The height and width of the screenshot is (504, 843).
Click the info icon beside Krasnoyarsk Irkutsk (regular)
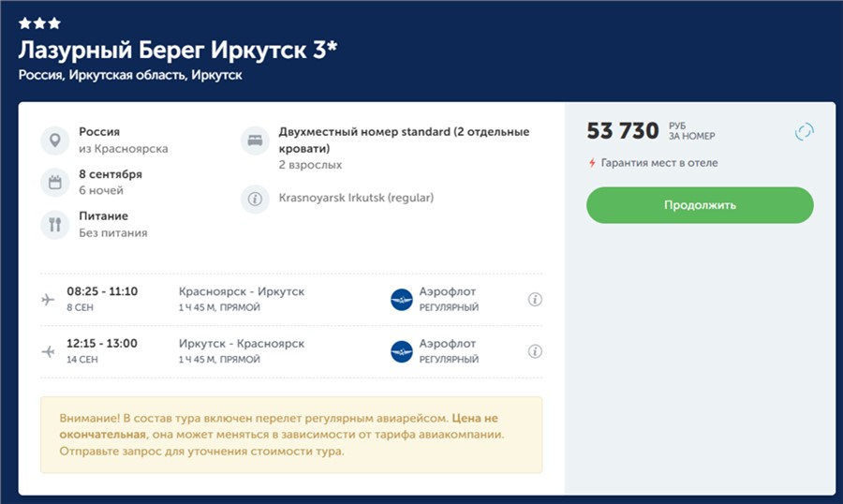(256, 199)
